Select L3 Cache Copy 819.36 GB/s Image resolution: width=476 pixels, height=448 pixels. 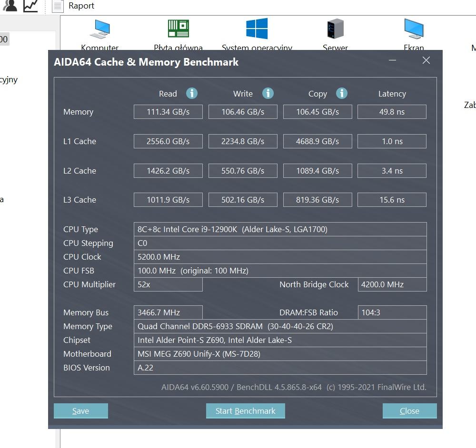click(317, 200)
